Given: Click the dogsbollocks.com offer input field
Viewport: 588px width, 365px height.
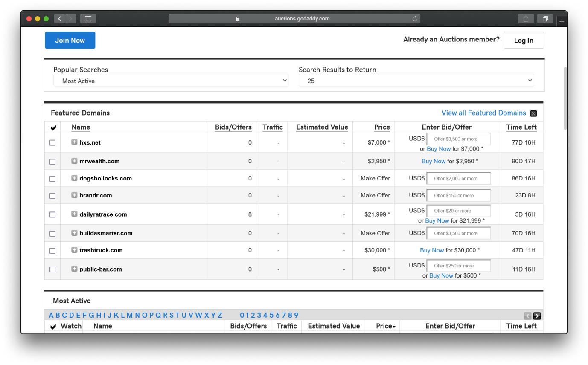Looking at the screenshot, I should tap(459, 178).
